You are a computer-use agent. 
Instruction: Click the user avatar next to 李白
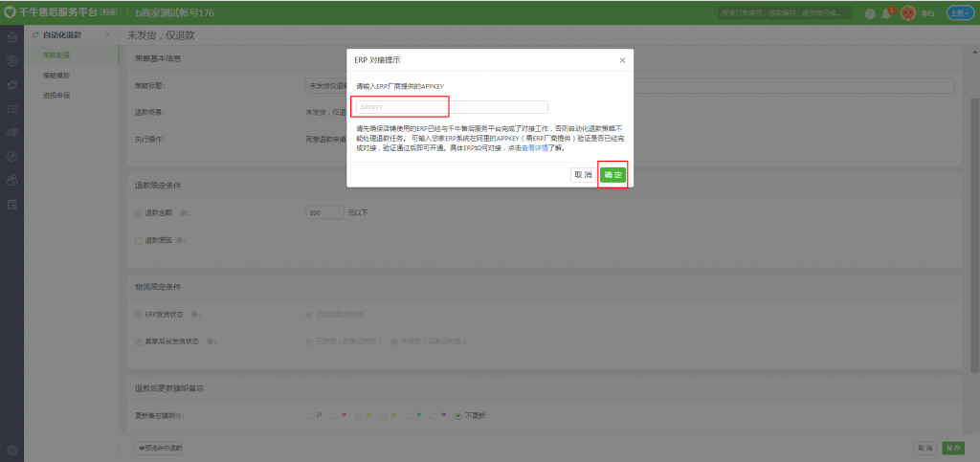907,13
